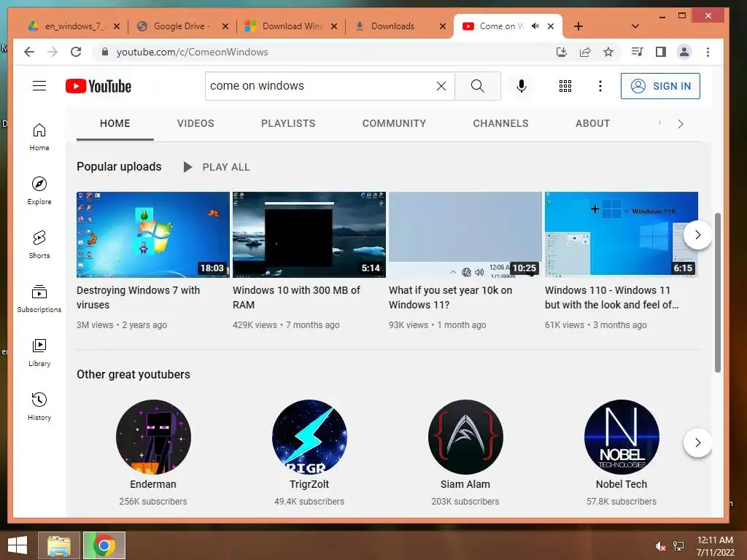Screen dimensions: 747x560
Task: Open the YouTube guide hamburger menu
Action: (x=39, y=86)
